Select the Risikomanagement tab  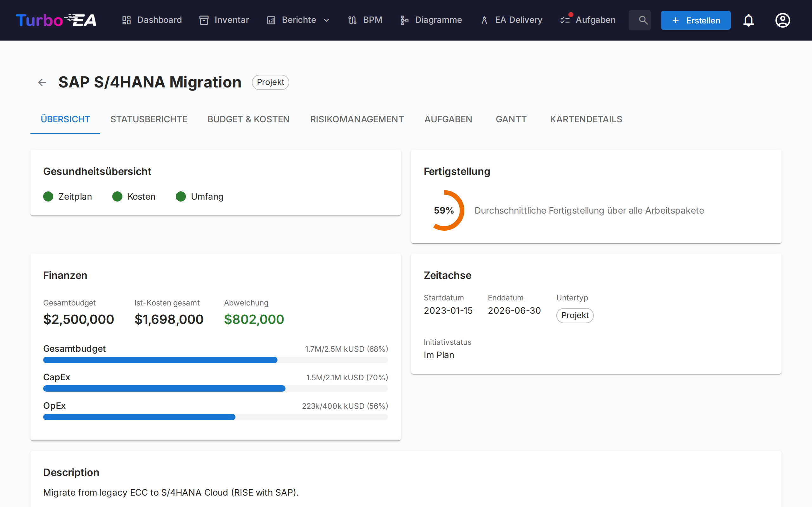click(357, 119)
